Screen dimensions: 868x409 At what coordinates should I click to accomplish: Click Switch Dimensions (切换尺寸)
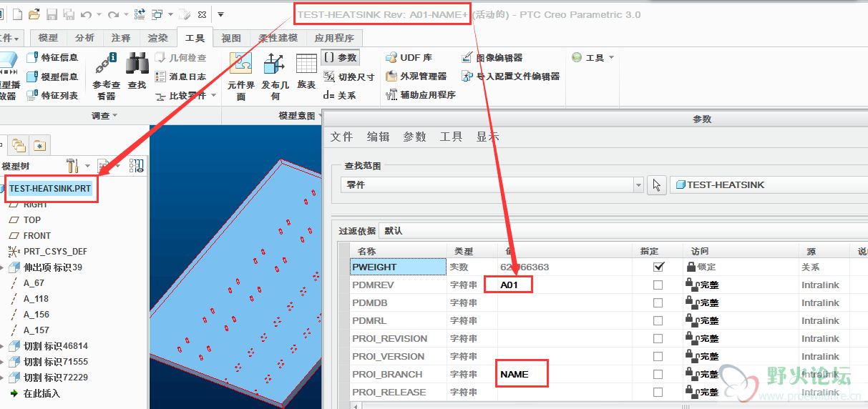pos(348,77)
